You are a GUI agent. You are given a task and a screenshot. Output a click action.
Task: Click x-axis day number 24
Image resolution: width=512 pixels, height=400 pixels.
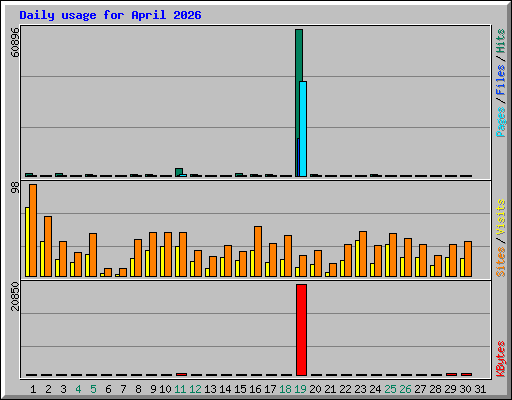[375, 389]
